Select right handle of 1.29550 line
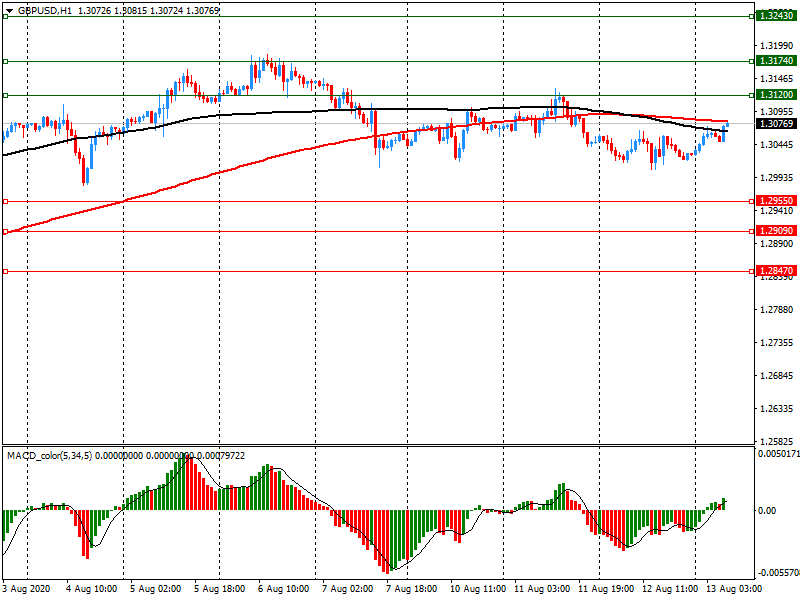 (x=752, y=202)
